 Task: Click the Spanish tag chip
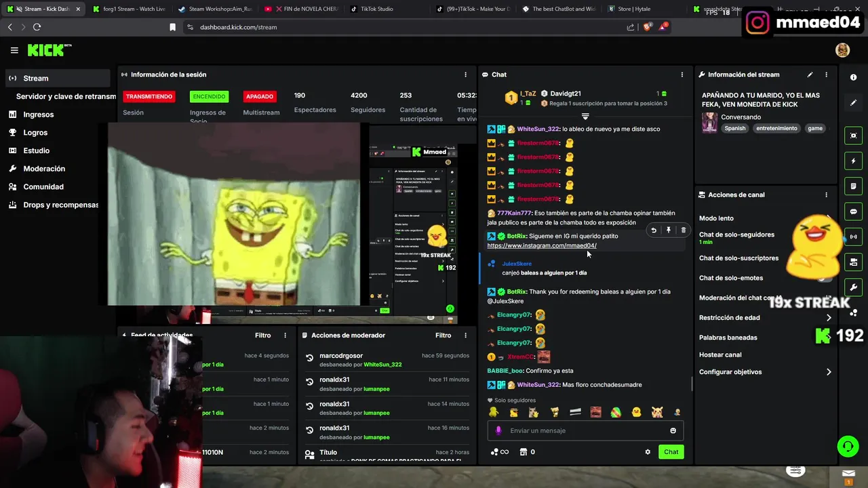734,128
